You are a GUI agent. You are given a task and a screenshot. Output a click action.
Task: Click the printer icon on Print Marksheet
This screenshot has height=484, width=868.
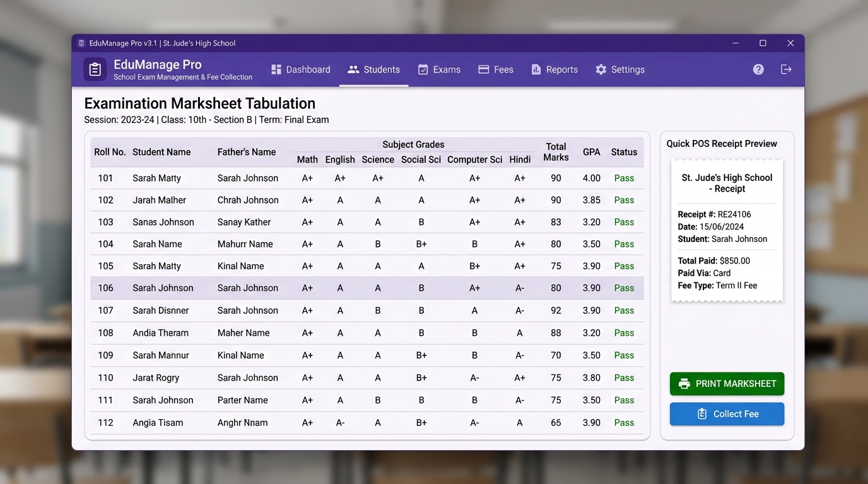pyautogui.click(x=684, y=384)
